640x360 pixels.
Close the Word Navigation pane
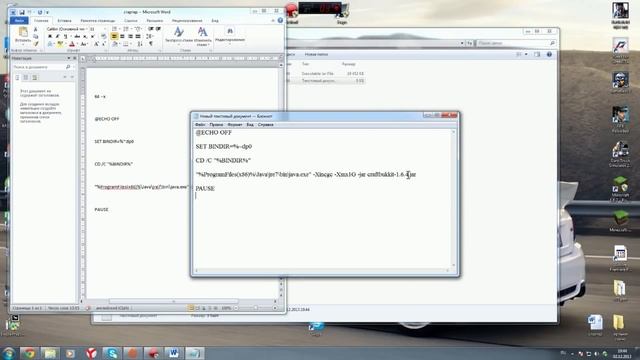[x=74, y=58]
